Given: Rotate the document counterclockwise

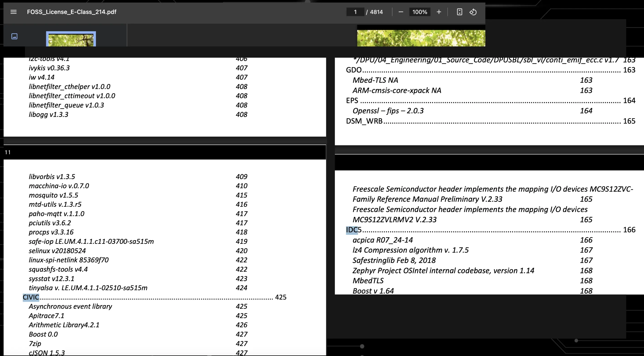Looking at the screenshot, I should [473, 12].
